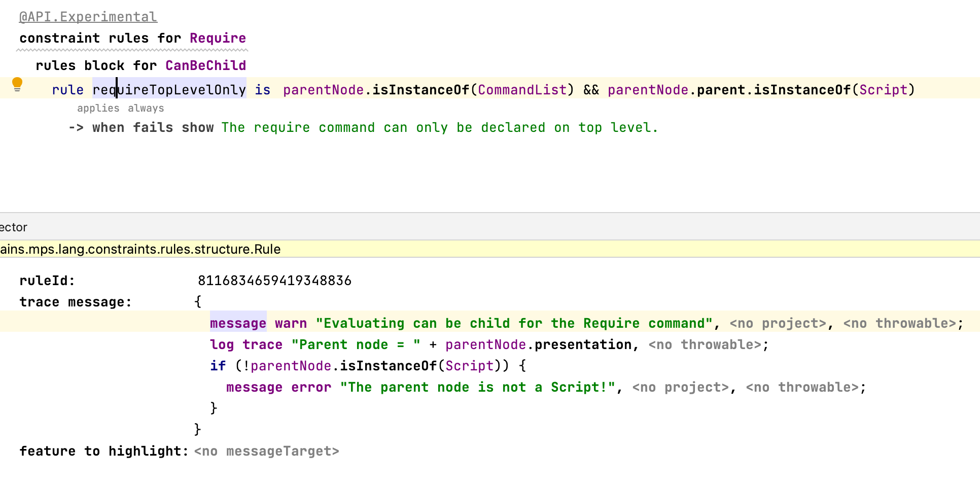
Task: Click the '<no project>' placeholder cell
Action: (x=779, y=323)
